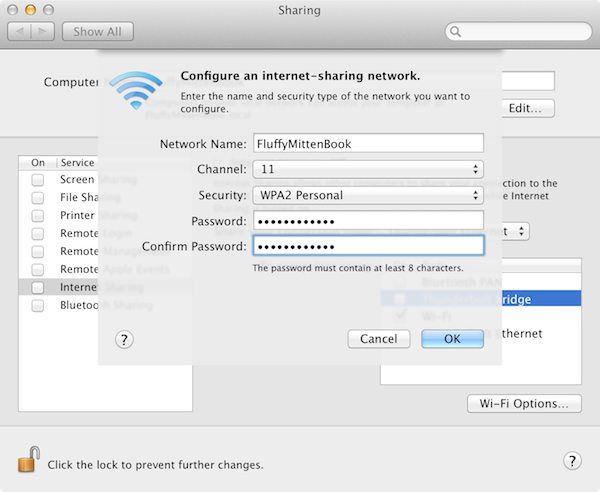Select the Bluetooth Sharing service label
This screenshot has height=492, width=600.
[106, 305]
